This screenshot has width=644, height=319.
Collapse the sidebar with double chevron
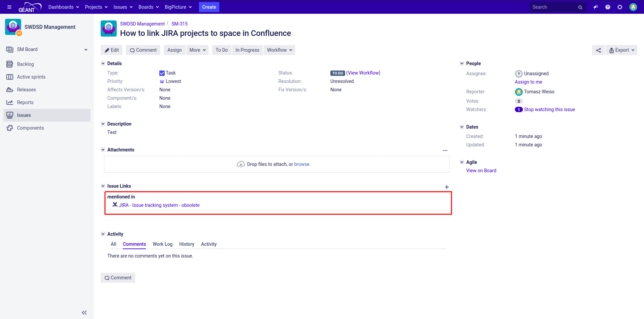pyautogui.click(x=84, y=313)
